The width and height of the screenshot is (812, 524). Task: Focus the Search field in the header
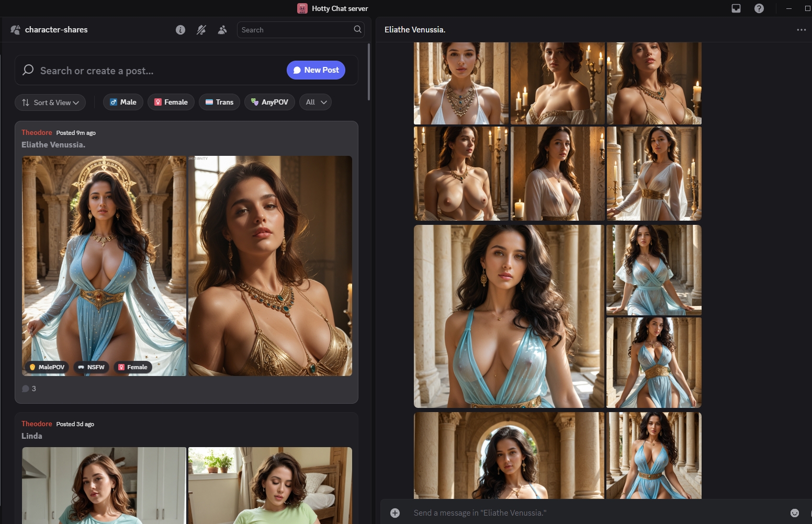pyautogui.click(x=300, y=30)
